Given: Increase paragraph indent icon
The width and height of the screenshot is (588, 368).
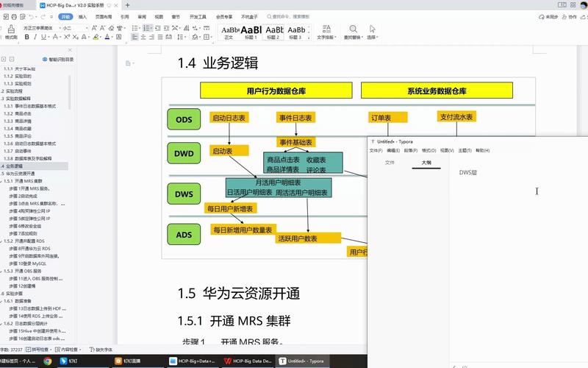Looking at the screenshot, I should pos(167,28).
